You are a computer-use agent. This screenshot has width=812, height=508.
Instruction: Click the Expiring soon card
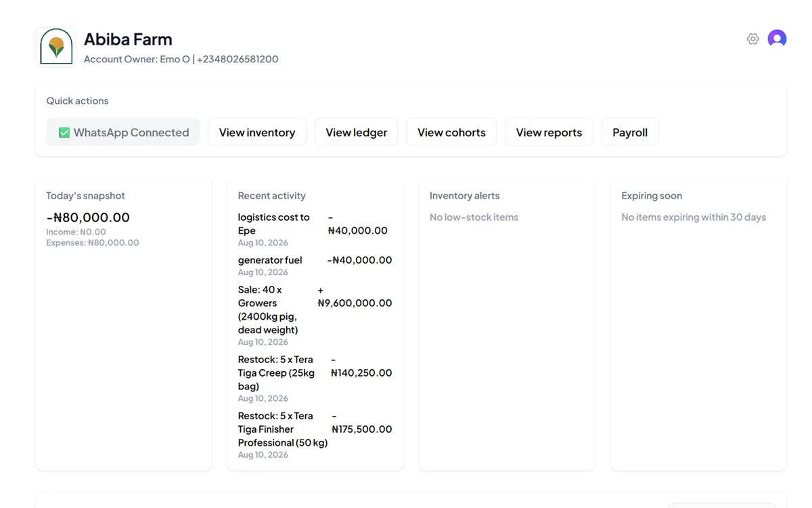point(698,324)
